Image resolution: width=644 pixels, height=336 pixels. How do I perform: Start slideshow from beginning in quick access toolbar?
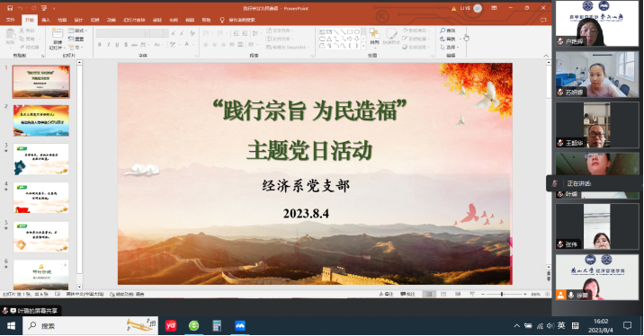[44, 8]
